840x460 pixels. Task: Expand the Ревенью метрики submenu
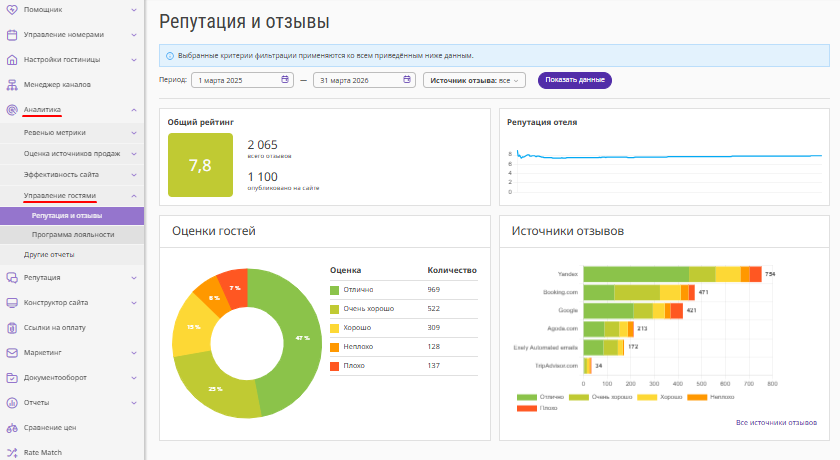[134, 132]
